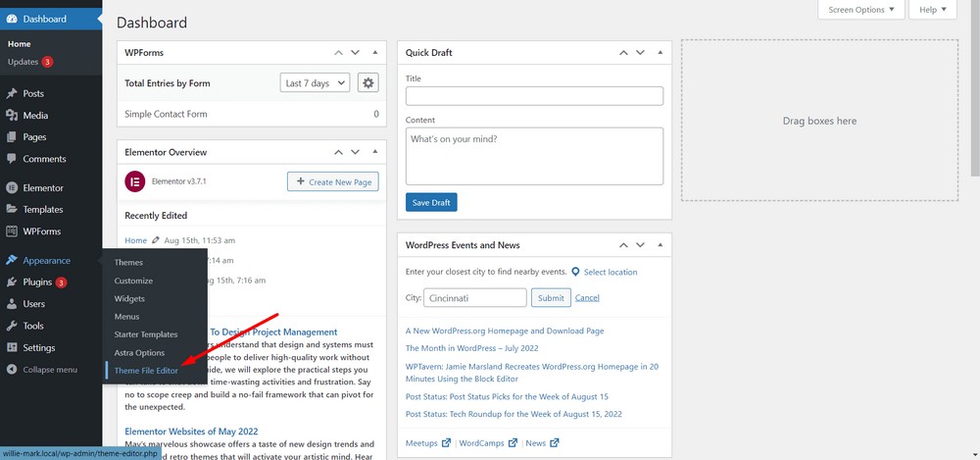
Task: Click the Users person icon
Action: (11, 303)
